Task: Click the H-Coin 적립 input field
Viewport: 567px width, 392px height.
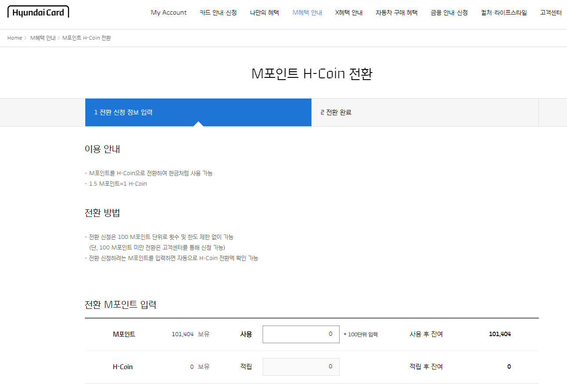Action: [x=301, y=367]
